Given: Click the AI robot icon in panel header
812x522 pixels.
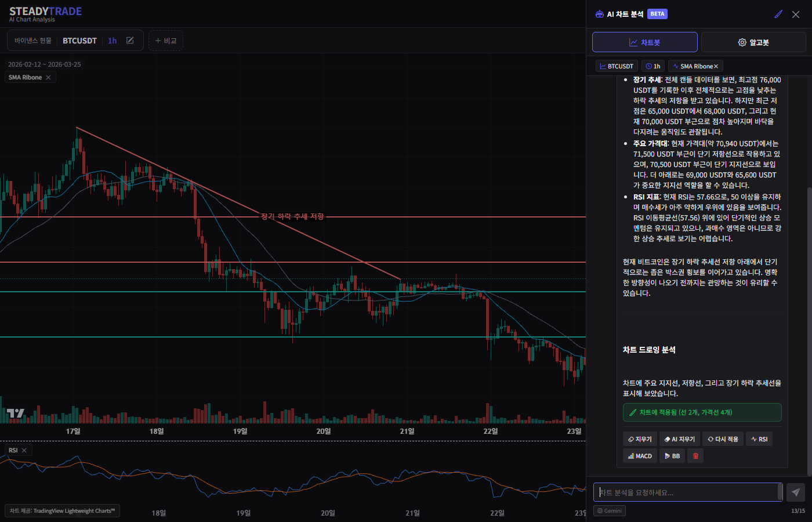Looking at the screenshot, I should pyautogui.click(x=599, y=14).
